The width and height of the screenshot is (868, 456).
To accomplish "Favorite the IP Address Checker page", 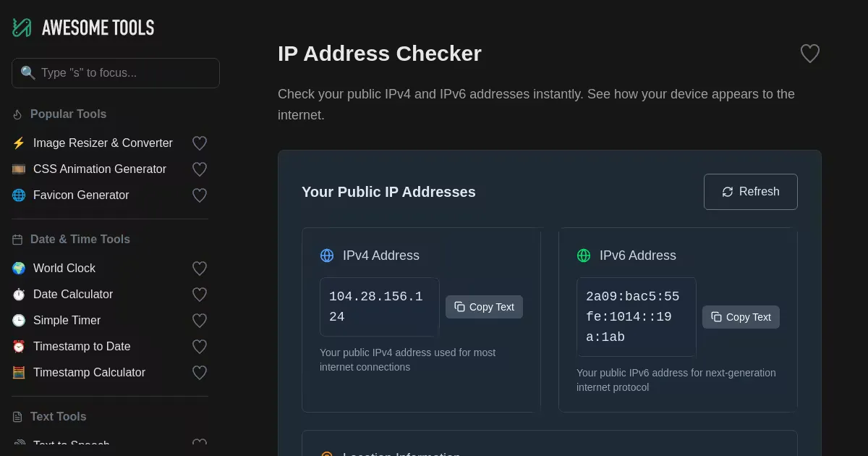I will [x=809, y=54].
